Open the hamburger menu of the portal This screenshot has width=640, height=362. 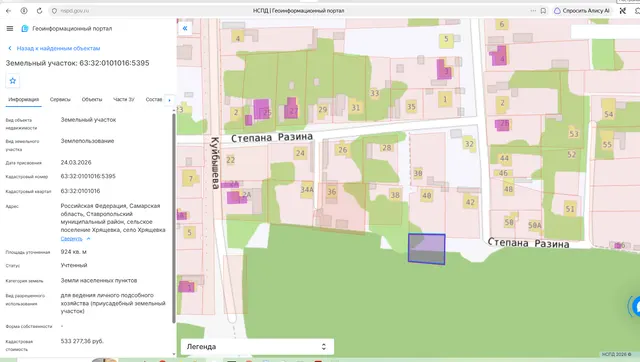[x=10, y=29]
